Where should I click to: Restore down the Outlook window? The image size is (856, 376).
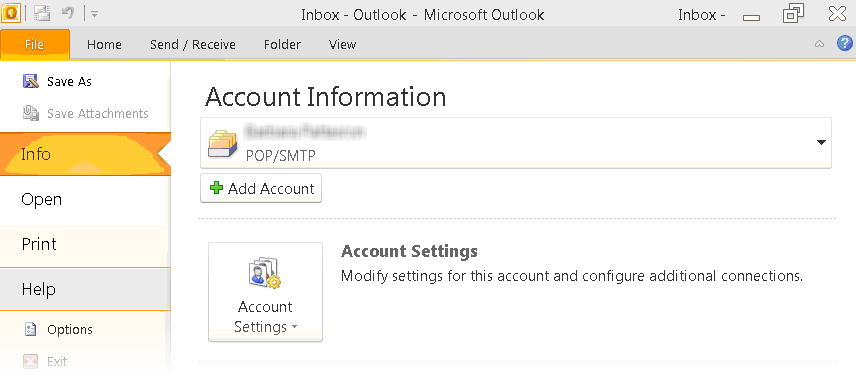[x=793, y=13]
